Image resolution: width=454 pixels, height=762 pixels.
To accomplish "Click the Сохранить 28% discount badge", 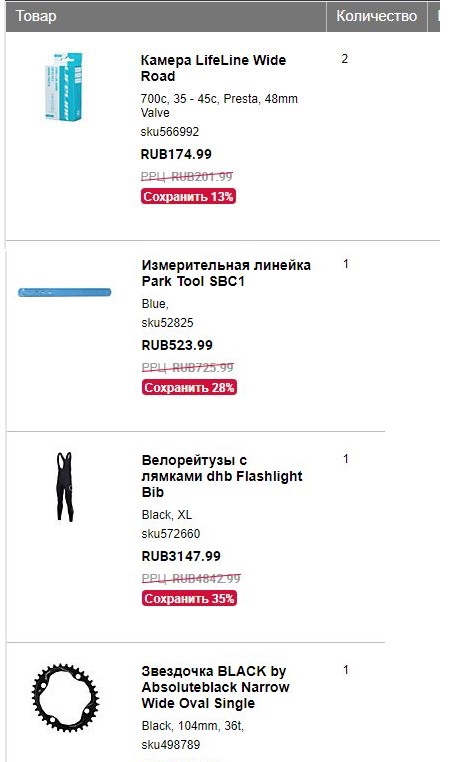I will (x=189, y=388).
